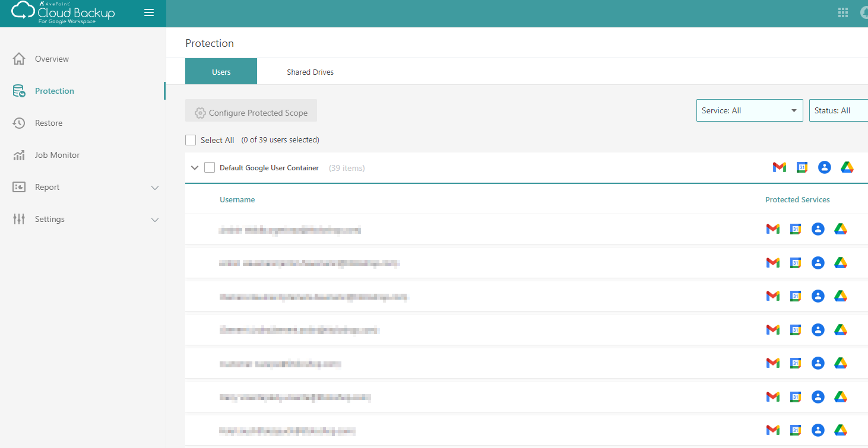Viewport: 868px width, 448px height.
Task: Switch to the Shared Drives tab
Action: (310, 72)
